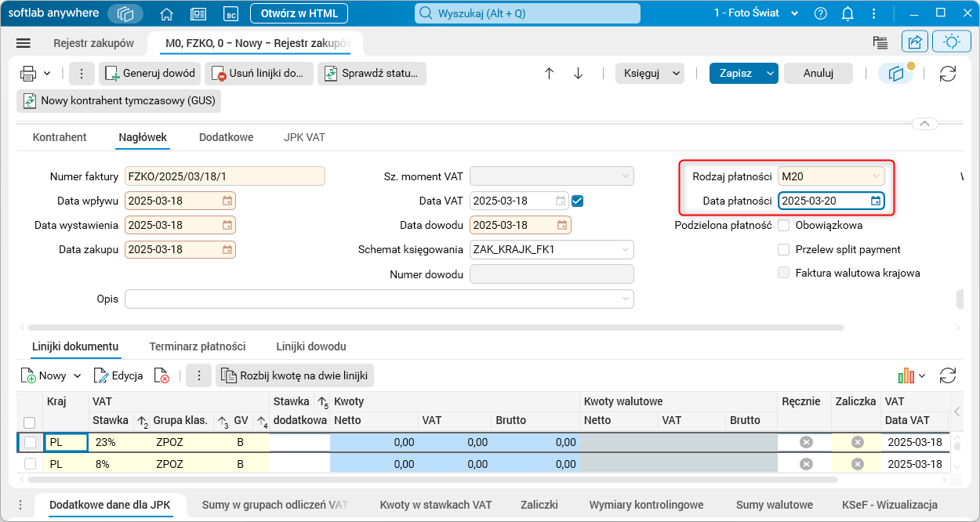Click the multi-window icon with orange dot

pyautogui.click(x=896, y=73)
